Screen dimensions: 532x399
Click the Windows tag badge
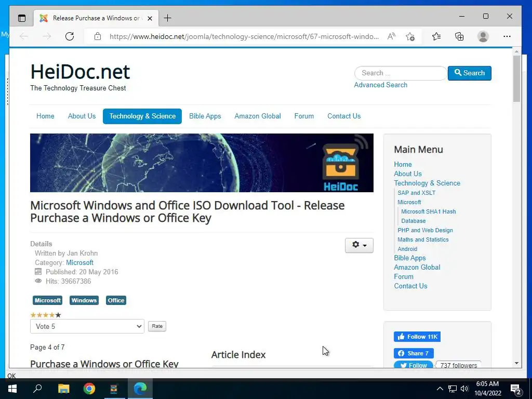pyautogui.click(x=84, y=300)
